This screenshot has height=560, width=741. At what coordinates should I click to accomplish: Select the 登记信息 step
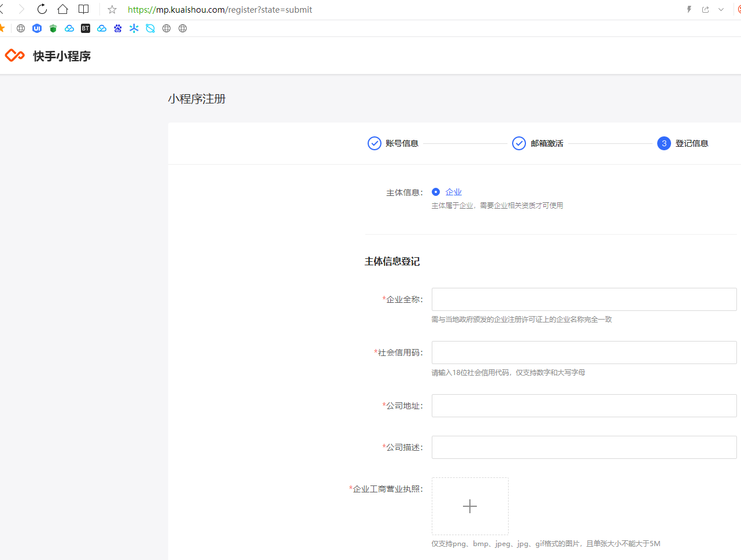pyautogui.click(x=683, y=143)
